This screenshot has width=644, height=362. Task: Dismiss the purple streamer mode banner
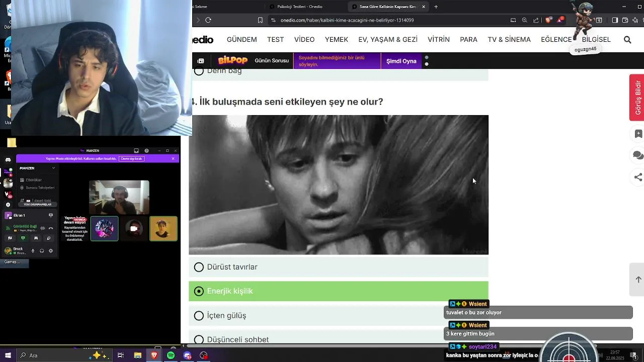[173, 158]
